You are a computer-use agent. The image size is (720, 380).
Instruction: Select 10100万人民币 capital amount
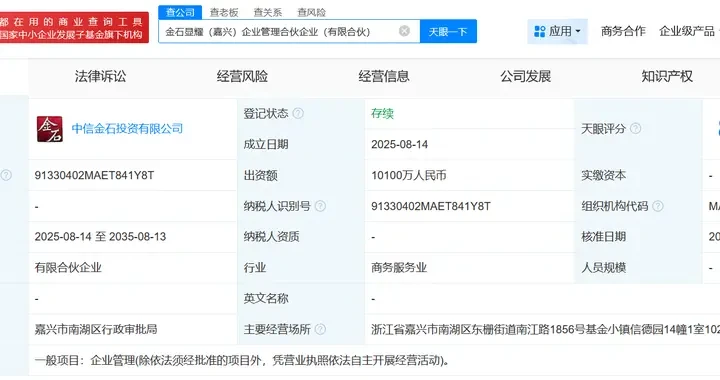[409, 175]
